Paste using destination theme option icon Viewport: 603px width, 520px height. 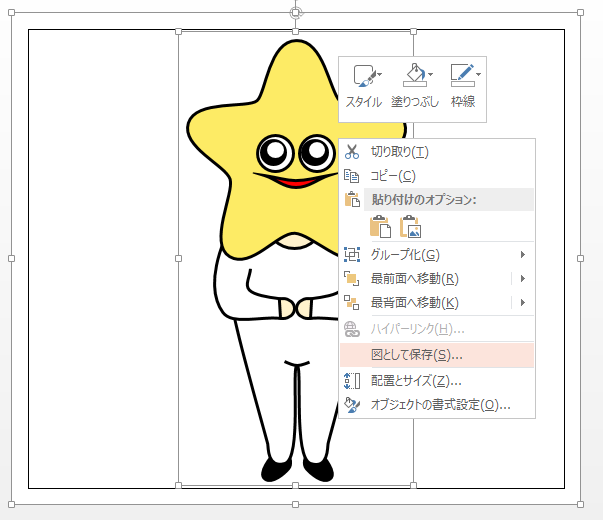pyautogui.click(x=380, y=226)
